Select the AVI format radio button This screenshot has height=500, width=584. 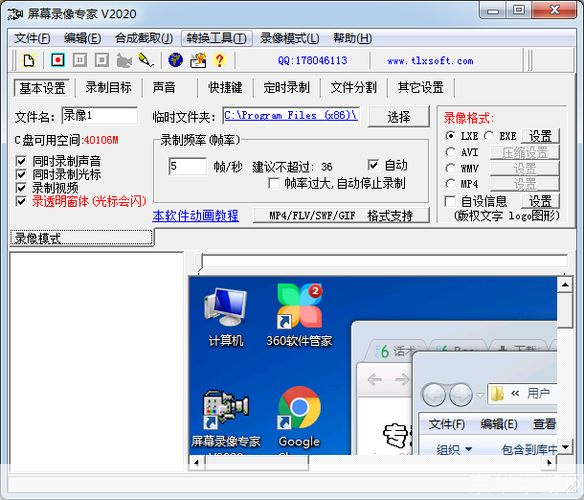[x=450, y=152]
